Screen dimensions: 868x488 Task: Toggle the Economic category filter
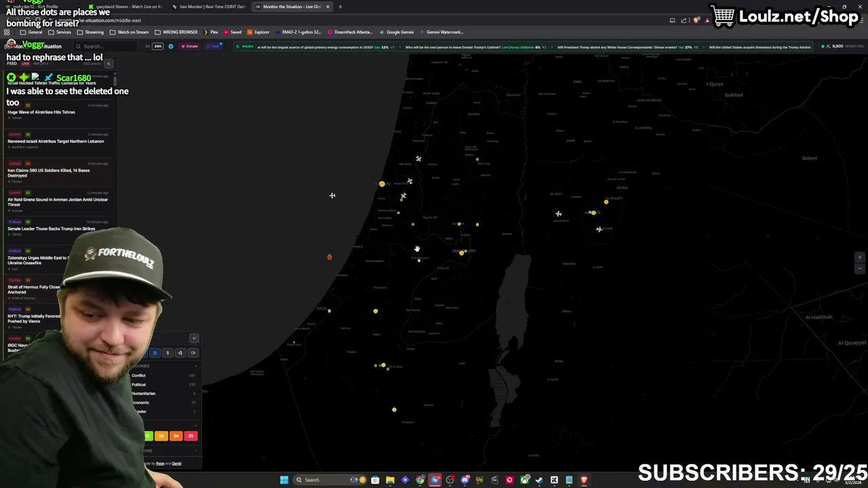point(163,403)
